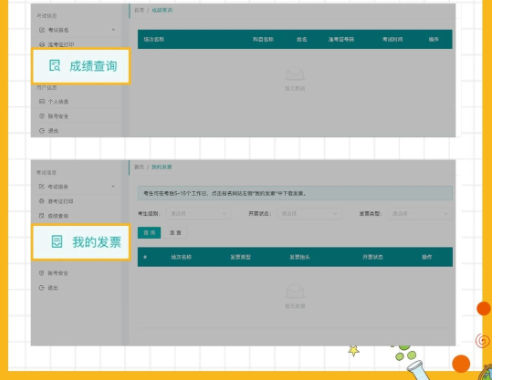
Task: Open the 考生组别 dropdown
Action: tap(198, 213)
